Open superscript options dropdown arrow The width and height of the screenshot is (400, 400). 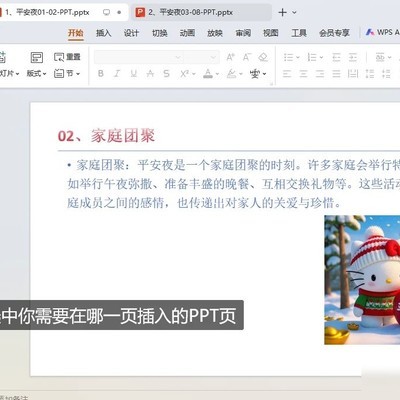(x=194, y=74)
